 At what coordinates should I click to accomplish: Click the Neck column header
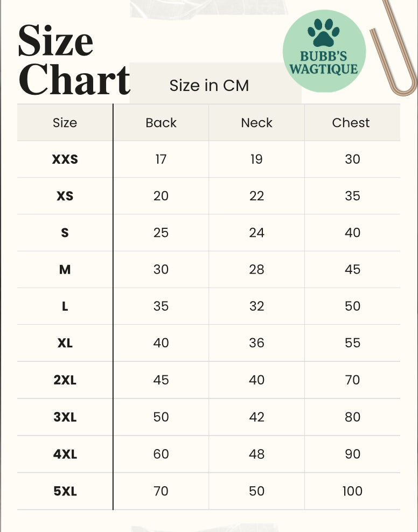tap(257, 123)
